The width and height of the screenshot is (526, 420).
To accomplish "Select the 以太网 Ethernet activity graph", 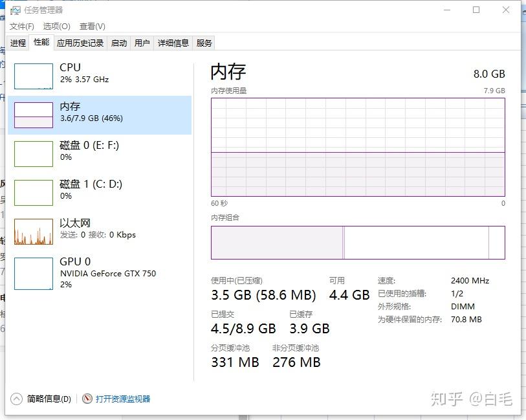I will point(34,232).
